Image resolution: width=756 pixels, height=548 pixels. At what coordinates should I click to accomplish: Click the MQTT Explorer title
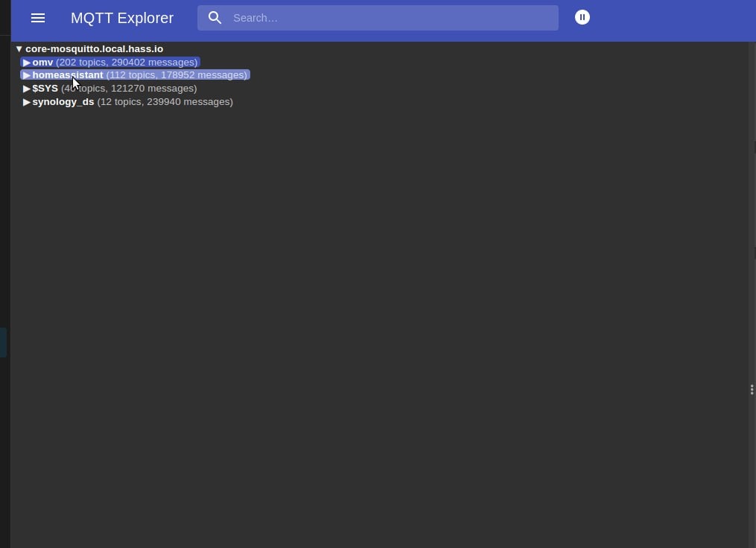(x=122, y=18)
